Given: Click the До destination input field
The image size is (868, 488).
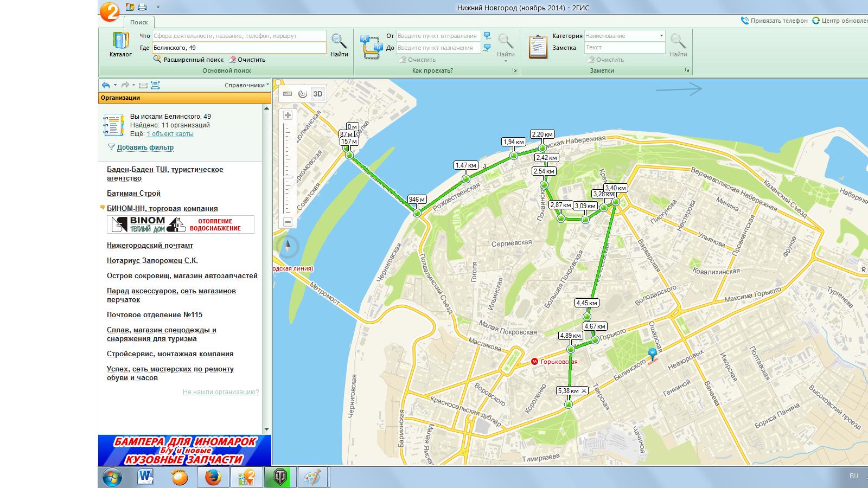Looking at the screenshot, I should pyautogui.click(x=438, y=48).
